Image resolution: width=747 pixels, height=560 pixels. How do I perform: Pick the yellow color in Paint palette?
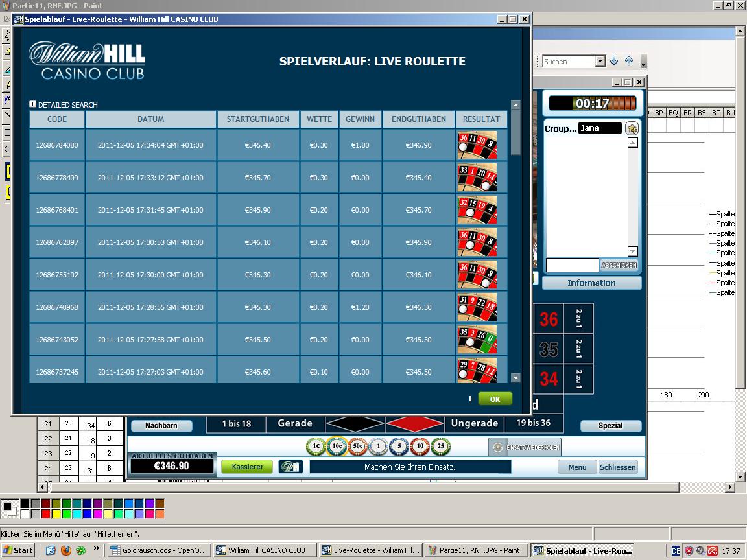click(x=56, y=514)
